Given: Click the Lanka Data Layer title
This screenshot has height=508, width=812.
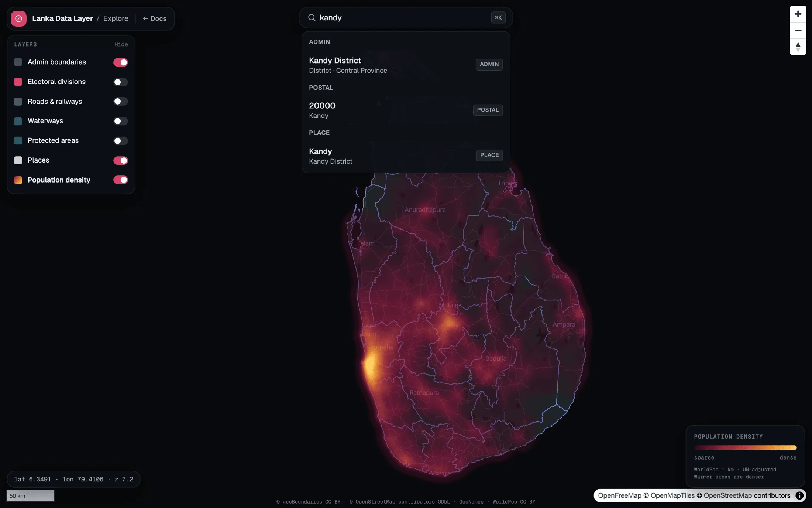Looking at the screenshot, I should [x=62, y=18].
